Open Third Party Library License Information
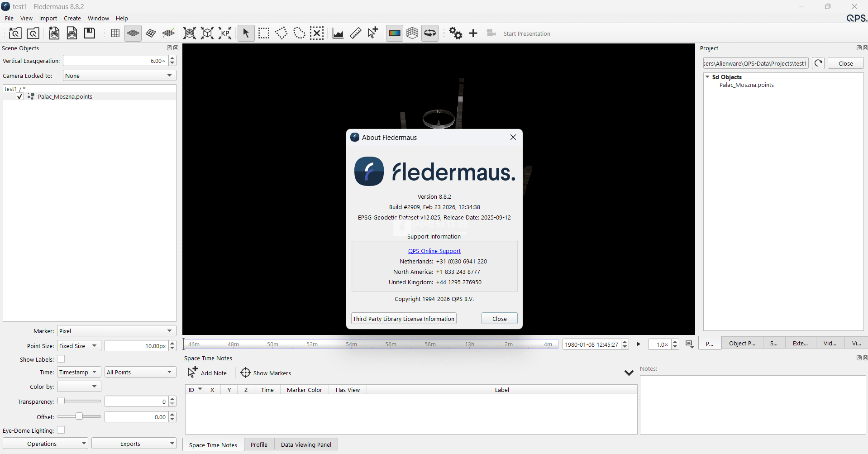This screenshot has height=454, width=868. click(404, 319)
